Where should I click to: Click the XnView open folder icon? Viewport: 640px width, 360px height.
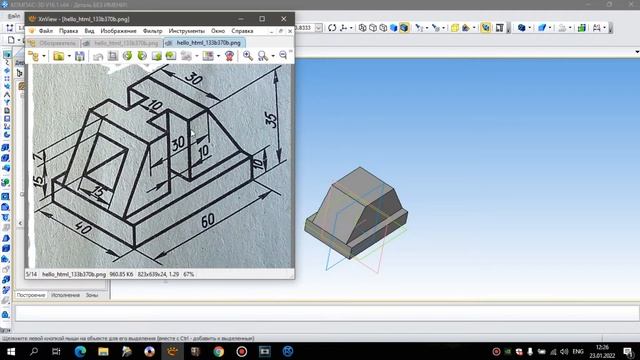coord(59,56)
